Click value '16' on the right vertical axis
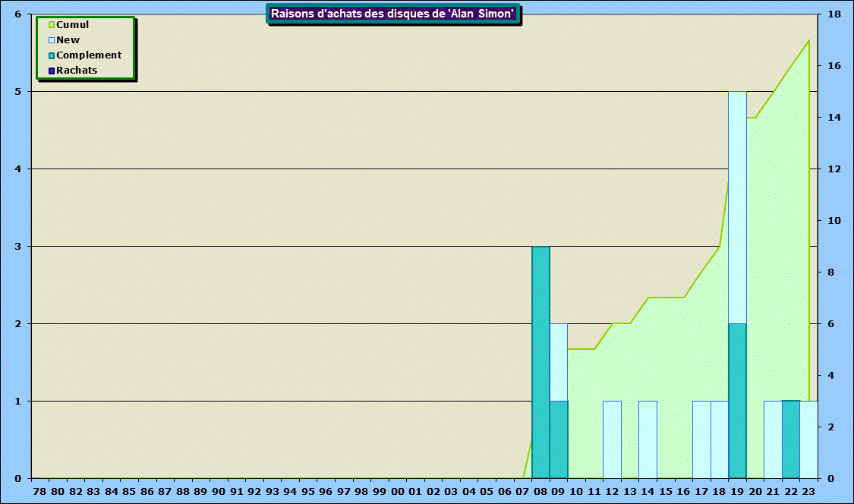 834,66
